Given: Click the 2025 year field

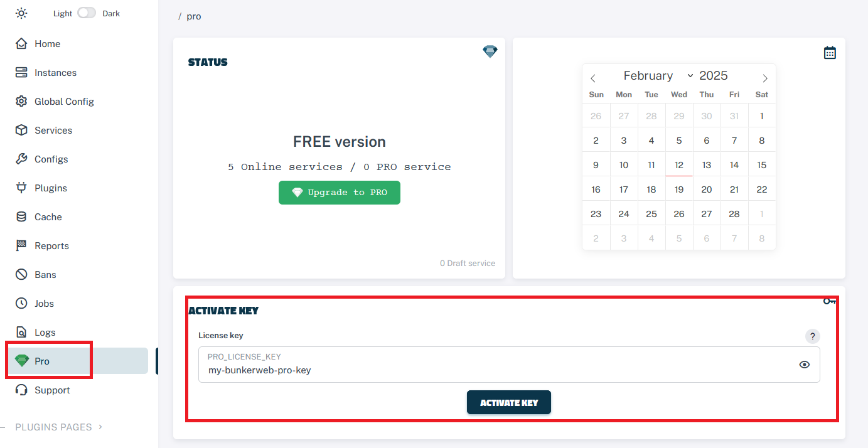Looking at the screenshot, I should [x=714, y=76].
